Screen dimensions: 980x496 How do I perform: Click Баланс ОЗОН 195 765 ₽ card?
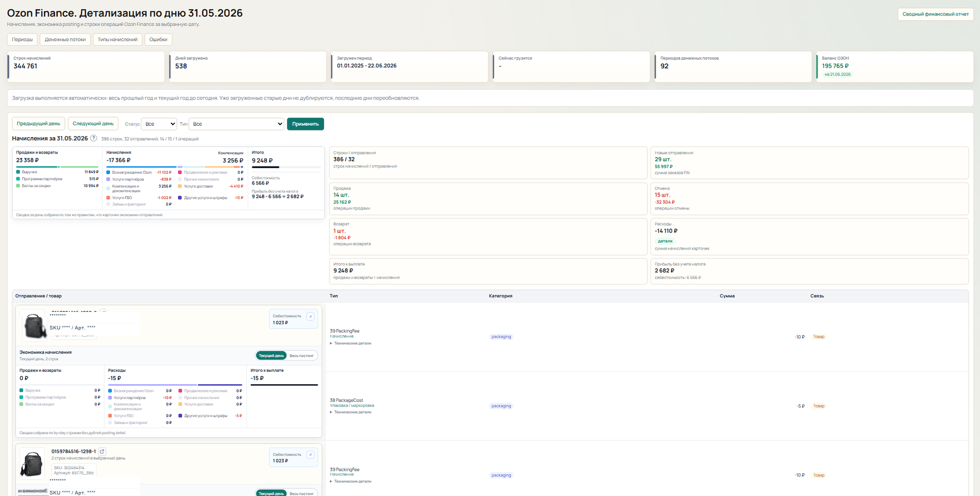click(895, 67)
